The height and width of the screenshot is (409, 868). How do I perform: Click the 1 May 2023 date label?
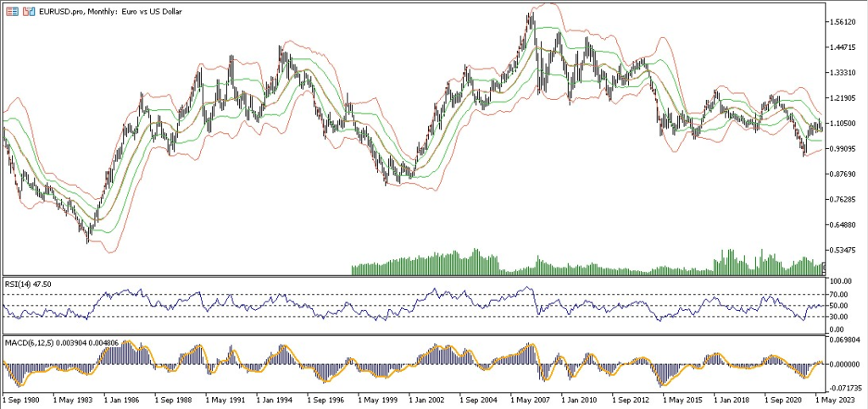coord(839,398)
